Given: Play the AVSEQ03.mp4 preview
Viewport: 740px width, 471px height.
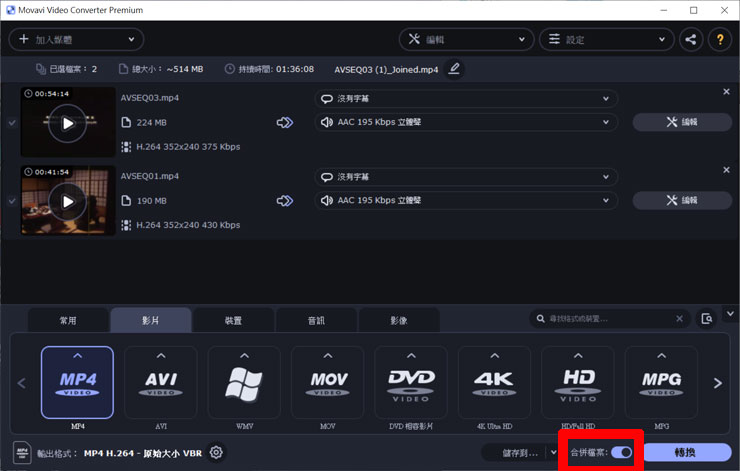Looking at the screenshot, I should click(x=68, y=124).
